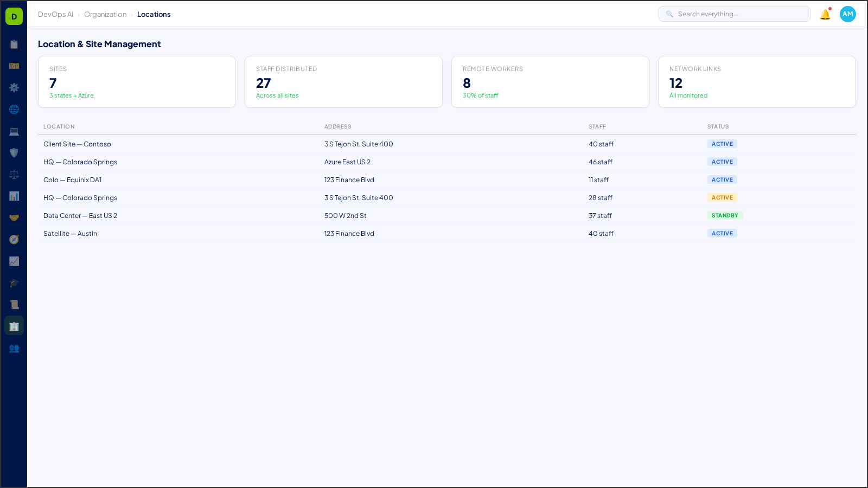
Task: Navigate to Organization in the breadcrumb
Action: pos(105,14)
